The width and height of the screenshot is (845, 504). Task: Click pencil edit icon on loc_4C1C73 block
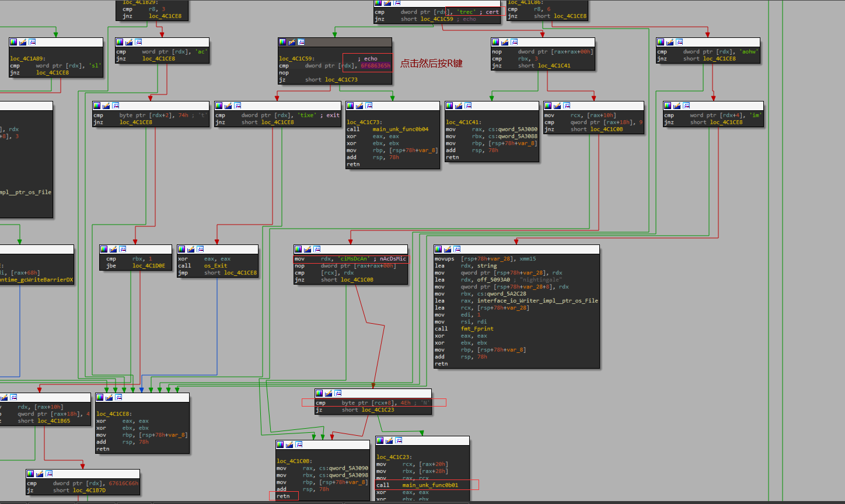[359, 106]
